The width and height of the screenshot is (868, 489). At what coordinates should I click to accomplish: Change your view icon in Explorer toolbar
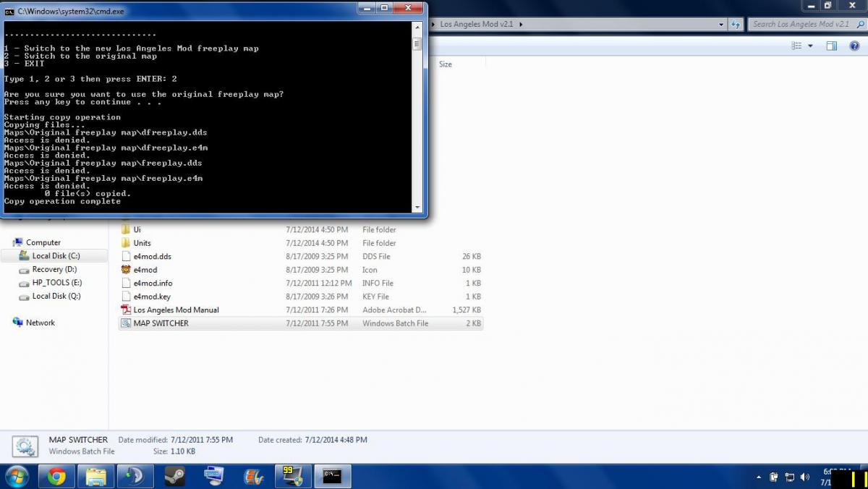pyautogui.click(x=796, y=46)
